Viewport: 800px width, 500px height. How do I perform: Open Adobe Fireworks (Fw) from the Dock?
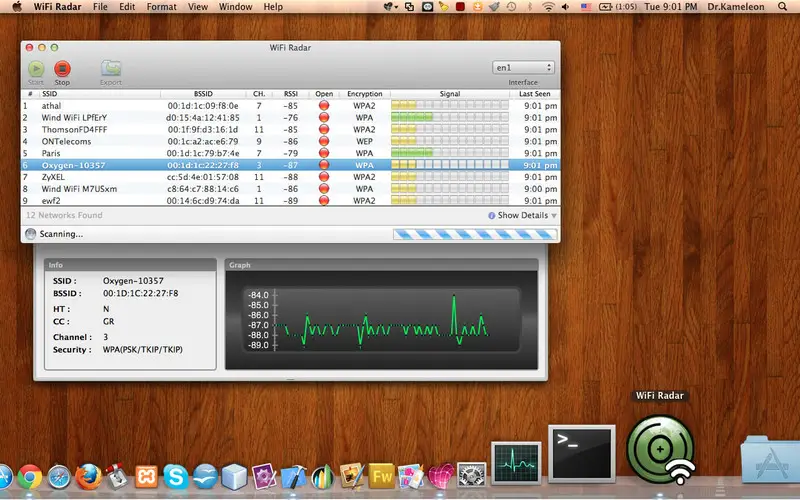381,477
